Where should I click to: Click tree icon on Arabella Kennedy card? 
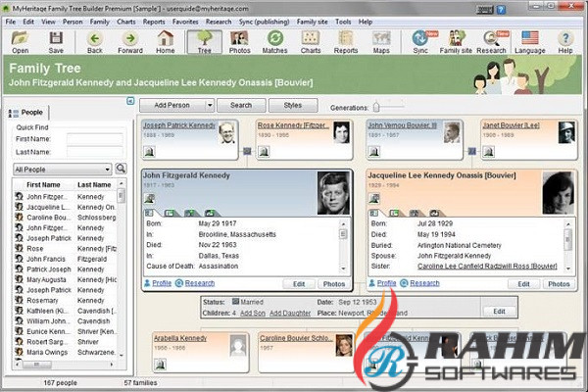coord(160,365)
